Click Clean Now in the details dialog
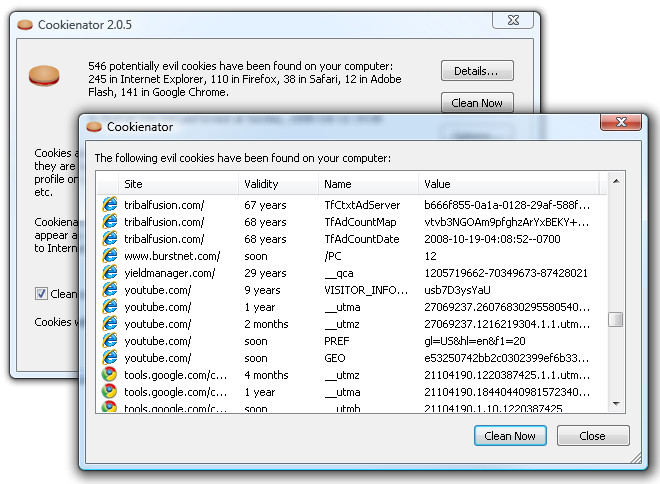The width and height of the screenshot is (660, 484). [x=510, y=436]
